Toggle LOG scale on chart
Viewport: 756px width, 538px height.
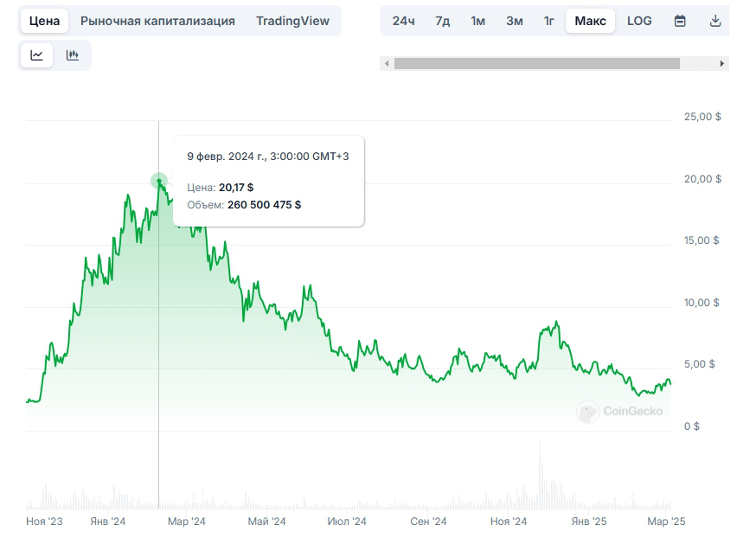(x=639, y=21)
